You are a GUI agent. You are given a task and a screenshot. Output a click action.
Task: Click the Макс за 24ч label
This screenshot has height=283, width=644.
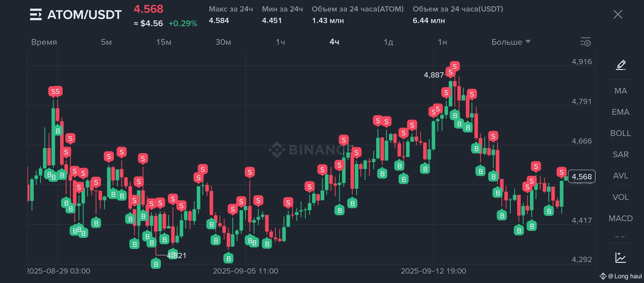(x=231, y=9)
